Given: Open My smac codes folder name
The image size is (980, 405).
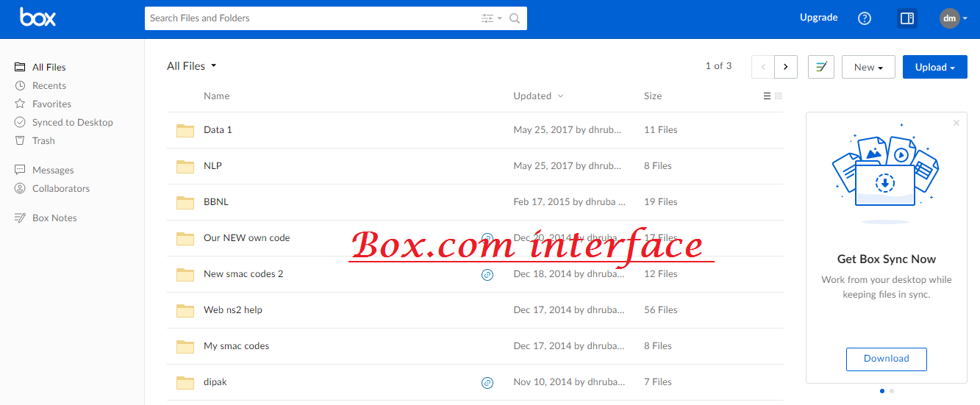Looking at the screenshot, I should pos(237,346).
